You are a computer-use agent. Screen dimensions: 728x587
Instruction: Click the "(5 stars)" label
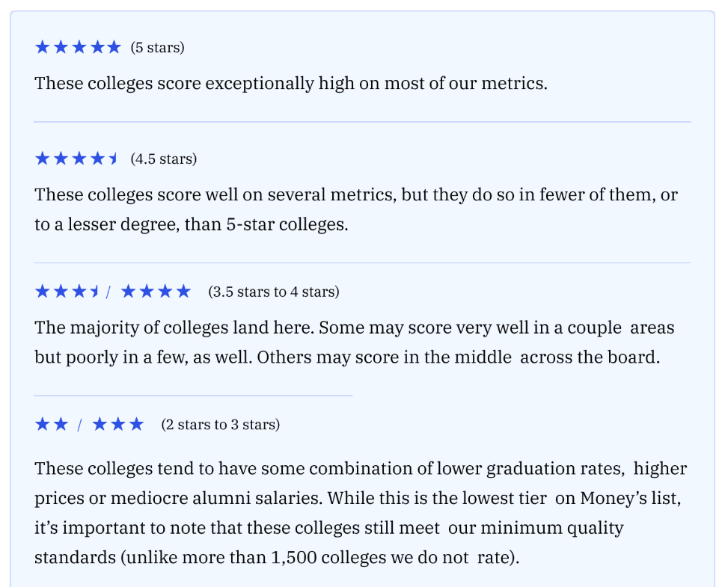pyautogui.click(x=157, y=48)
